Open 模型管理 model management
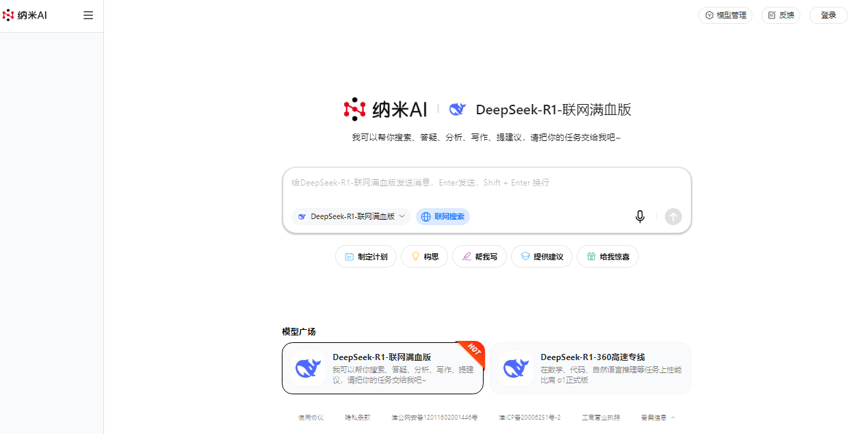The image size is (868, 434). tap(725, 15)
